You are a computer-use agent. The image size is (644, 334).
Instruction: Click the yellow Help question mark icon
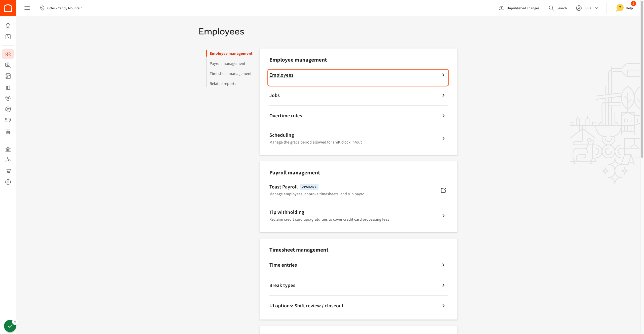620,8
